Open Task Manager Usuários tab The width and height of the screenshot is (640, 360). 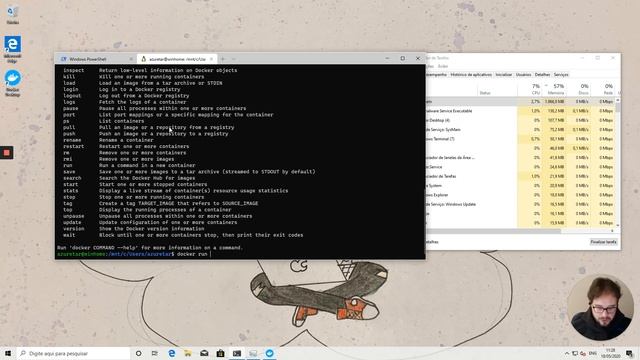(x=523, y=75)
